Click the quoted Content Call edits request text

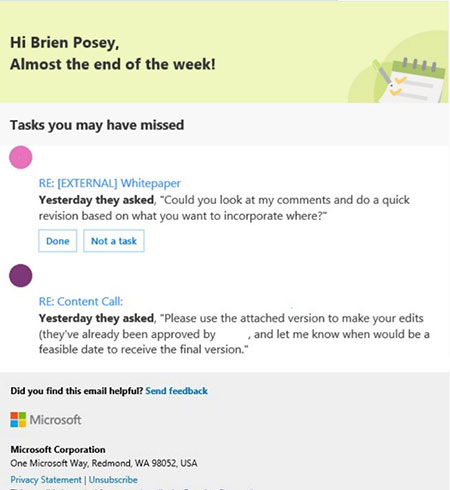(x=234, y=334)
